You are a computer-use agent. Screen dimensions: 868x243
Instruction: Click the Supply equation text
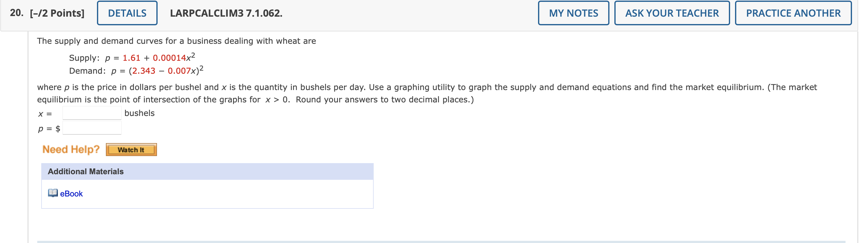[x=132, y=57]
